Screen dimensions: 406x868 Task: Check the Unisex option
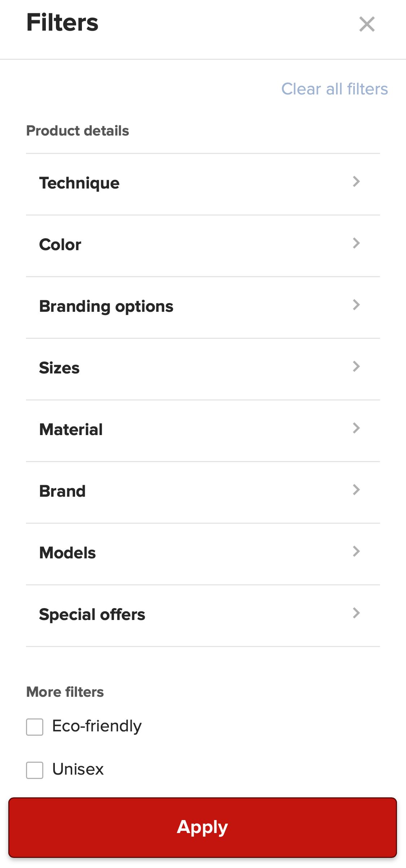click(34, 770)
